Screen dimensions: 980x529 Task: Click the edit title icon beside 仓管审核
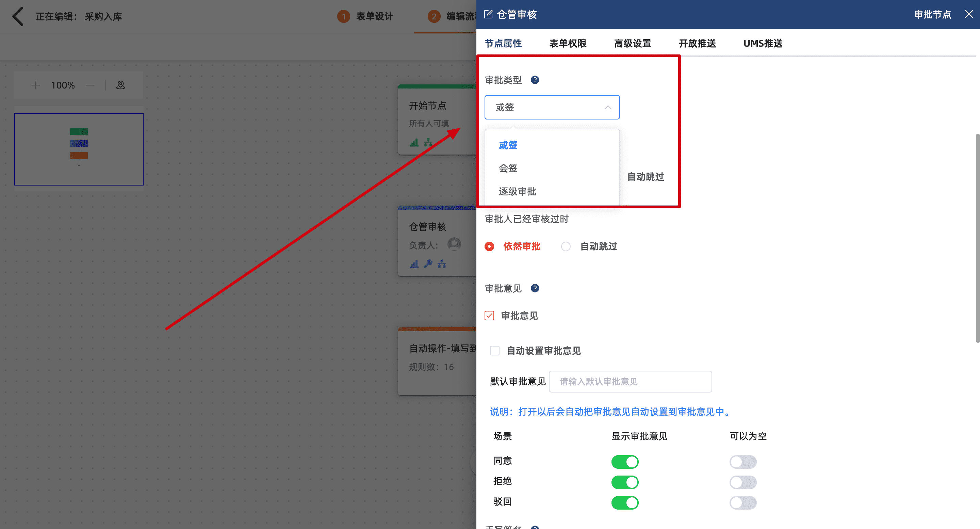(488, 14)
